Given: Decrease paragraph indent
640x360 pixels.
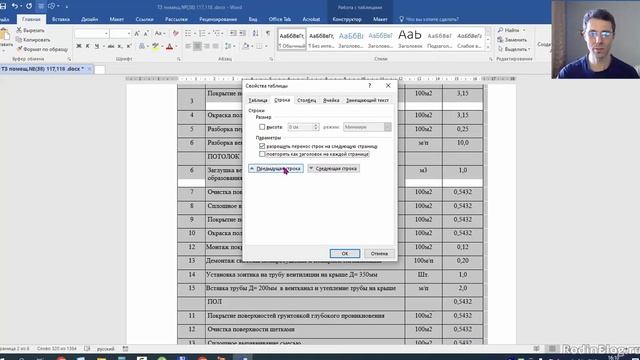Looking at the screenshot, I should point(233,33).
